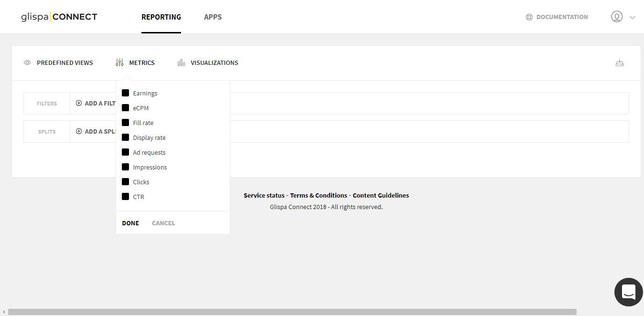Toggle the Earnings checkbox
Screen dimensions: 644x316
click(126, 93)
